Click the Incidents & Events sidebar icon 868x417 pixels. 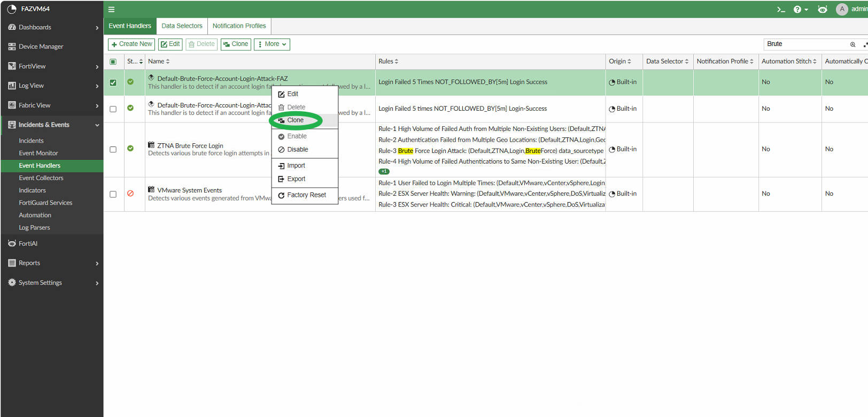[12, 125]
